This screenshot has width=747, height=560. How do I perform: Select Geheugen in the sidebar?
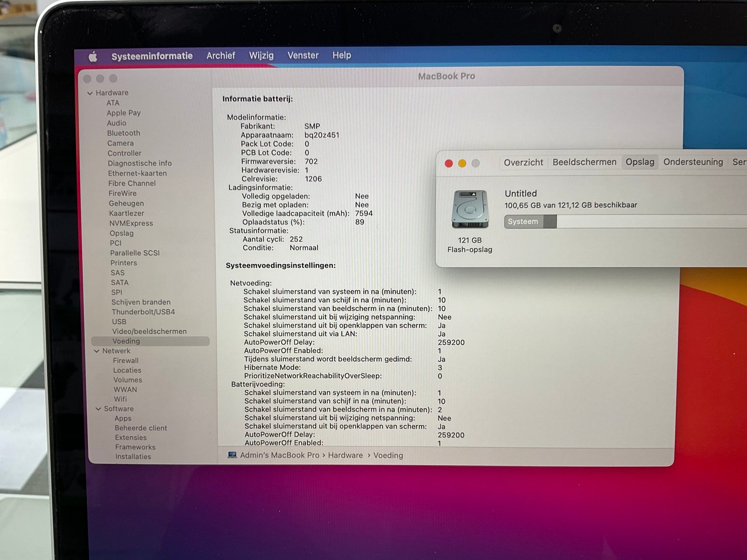[127, 203]
